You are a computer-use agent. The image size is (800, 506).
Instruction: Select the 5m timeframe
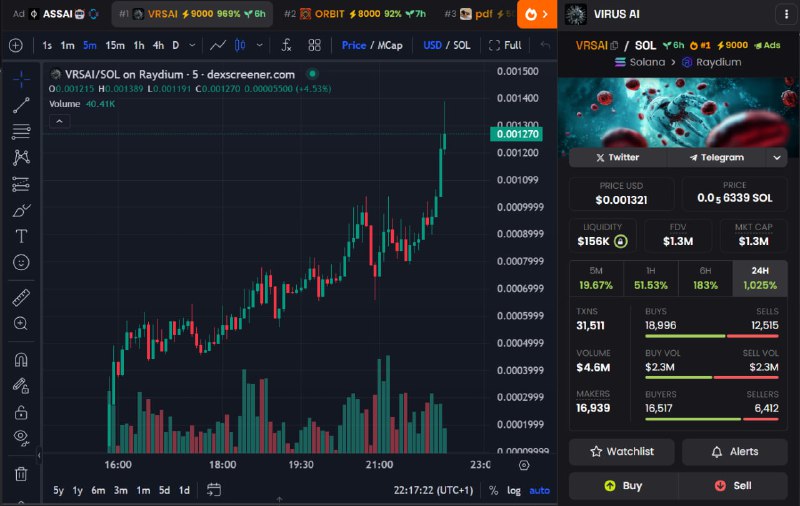(89, 45)
